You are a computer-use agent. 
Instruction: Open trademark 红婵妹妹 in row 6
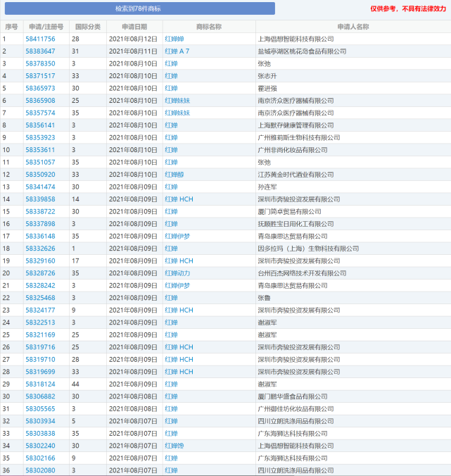[x=177, y=101]
